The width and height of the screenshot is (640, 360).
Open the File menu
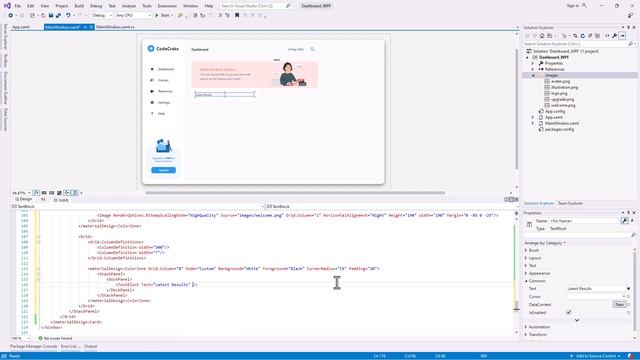pos(18,6)
